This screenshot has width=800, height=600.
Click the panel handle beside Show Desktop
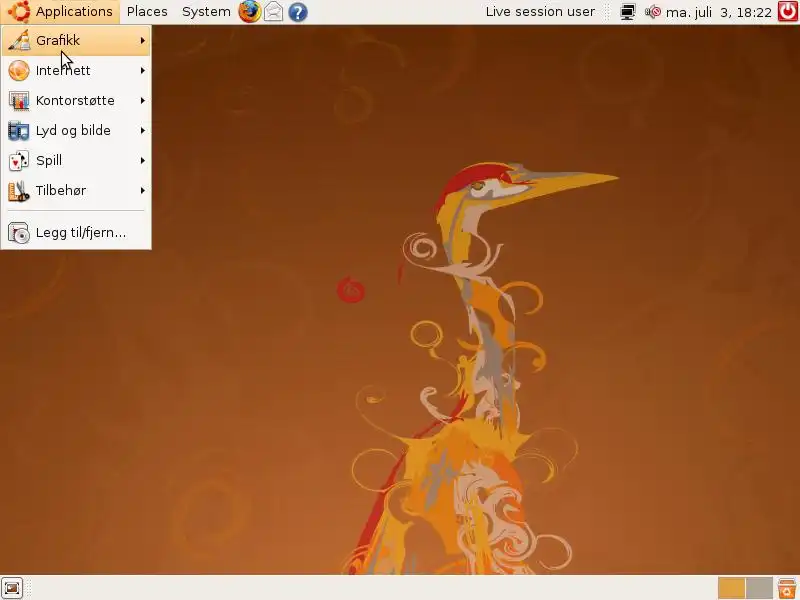click(28, 588)
